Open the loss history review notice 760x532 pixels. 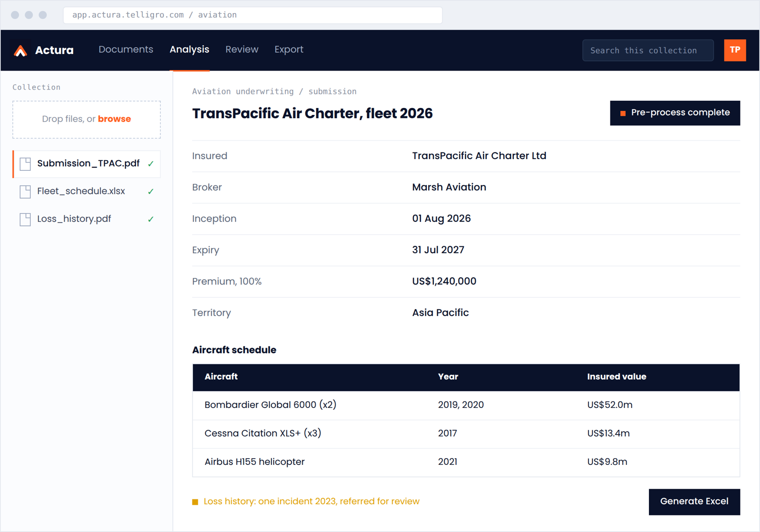[x=311, y=501]
